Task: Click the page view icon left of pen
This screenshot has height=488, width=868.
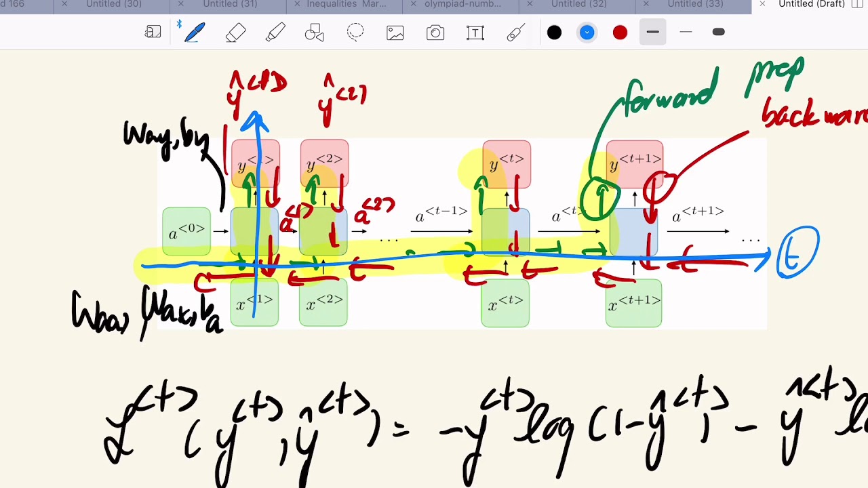Action: (153, 33)
